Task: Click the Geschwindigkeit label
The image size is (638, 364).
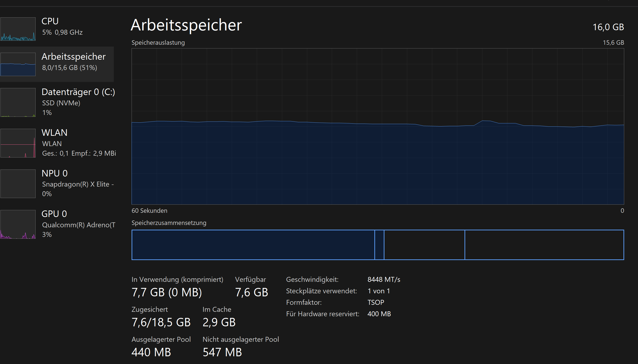Action: point(312,279)
